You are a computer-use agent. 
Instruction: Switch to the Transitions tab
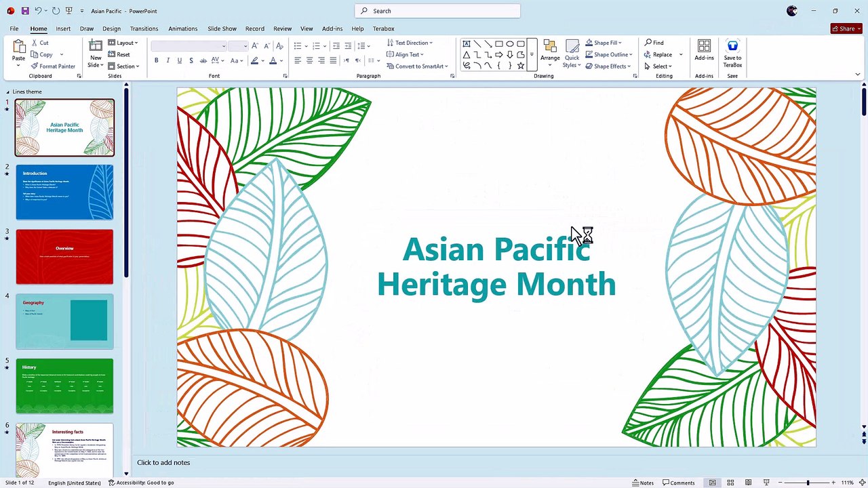coord(144,28)
